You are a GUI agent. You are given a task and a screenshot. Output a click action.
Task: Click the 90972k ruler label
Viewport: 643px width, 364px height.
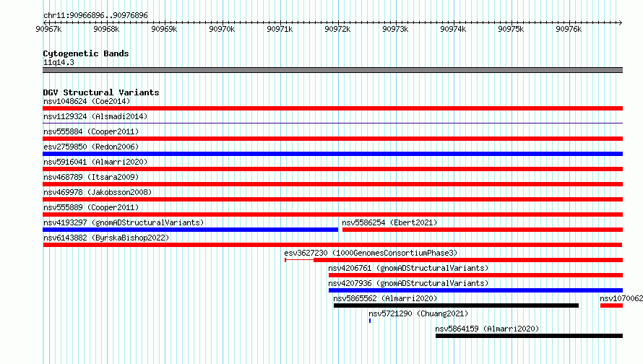coord(337,29)
